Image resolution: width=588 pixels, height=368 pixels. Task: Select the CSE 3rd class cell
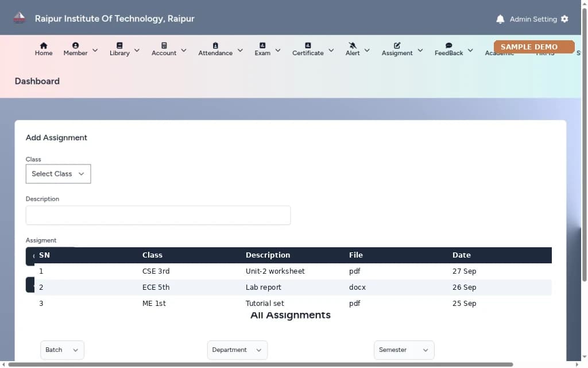pyautogui.click(x=156, y=271)
